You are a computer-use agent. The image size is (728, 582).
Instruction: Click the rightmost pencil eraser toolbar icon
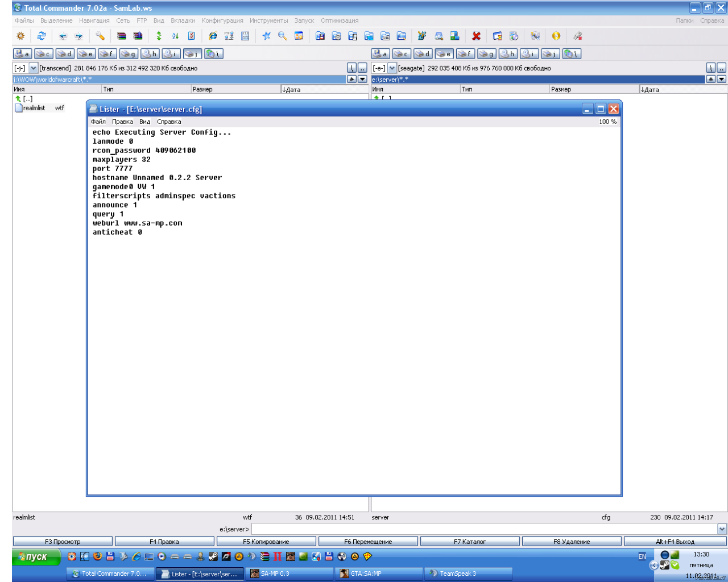click(578, 36)
